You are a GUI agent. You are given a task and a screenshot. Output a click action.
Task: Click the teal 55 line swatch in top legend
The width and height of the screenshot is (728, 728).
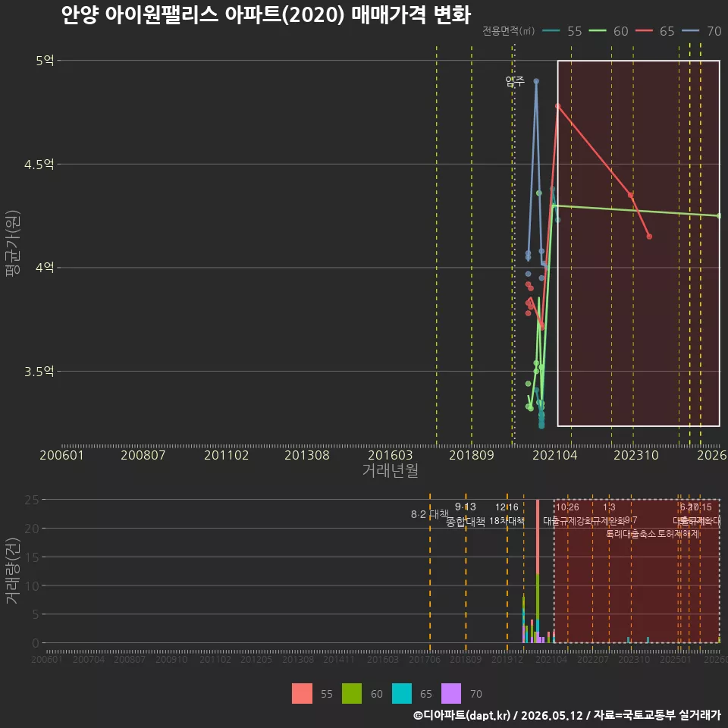[551, 31]
